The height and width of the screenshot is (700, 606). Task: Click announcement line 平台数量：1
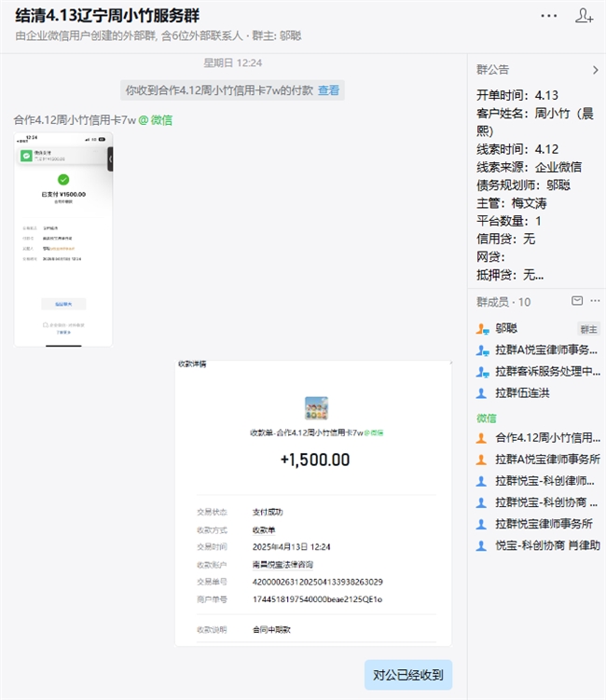509,221
